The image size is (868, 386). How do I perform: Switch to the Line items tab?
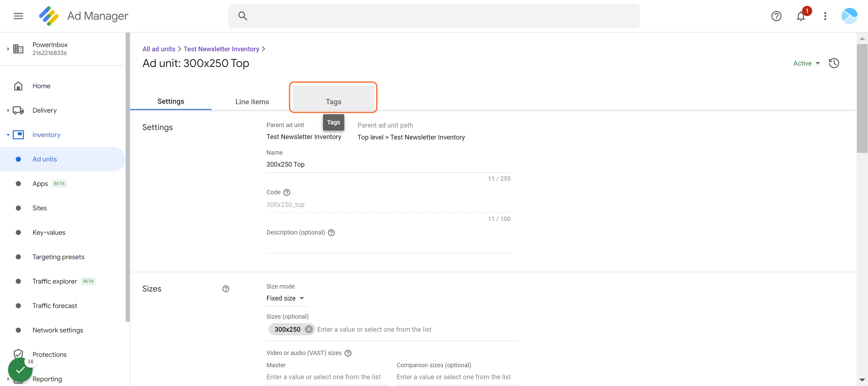(x=252, y=102)
